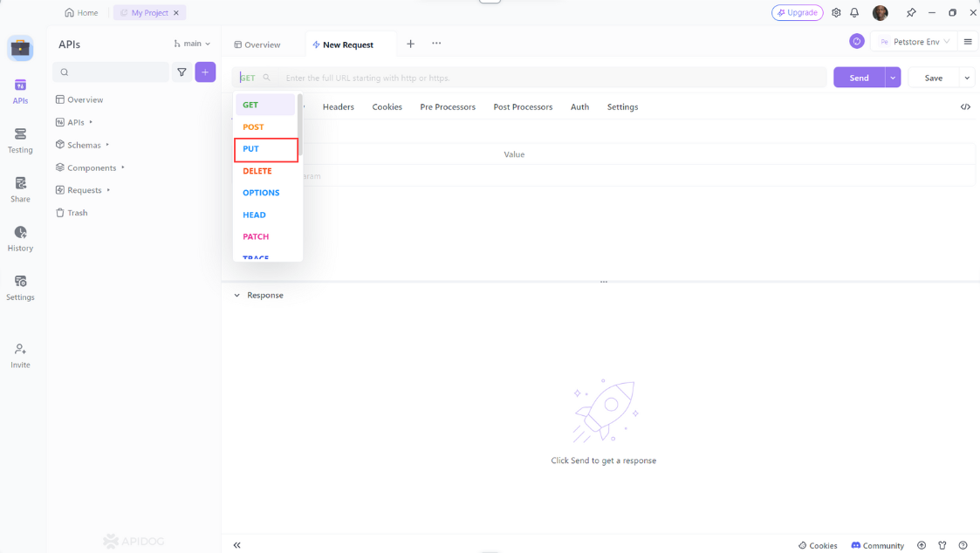Switch to the Overview tab
This screenshot has width=980, height=553.
tap(257, 44)
